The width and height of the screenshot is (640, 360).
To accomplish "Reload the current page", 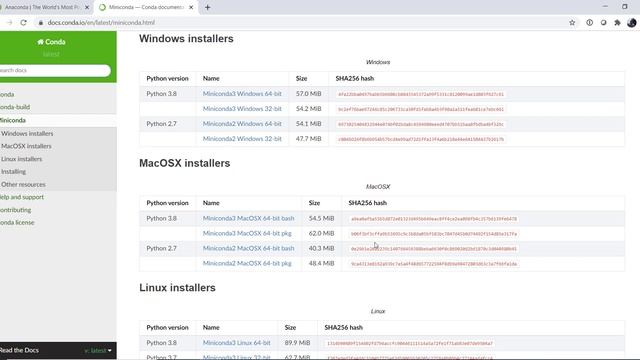I will [x=23, y=23].
